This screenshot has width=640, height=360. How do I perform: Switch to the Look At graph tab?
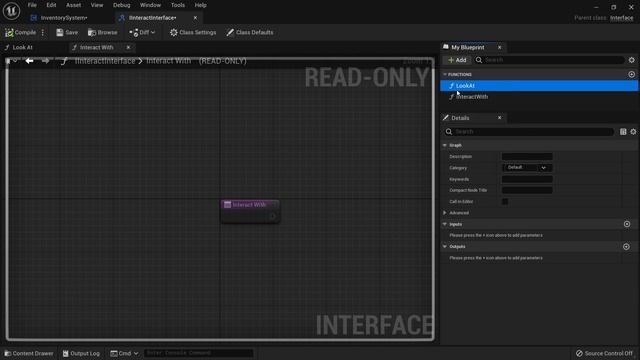tap(22, 47)
